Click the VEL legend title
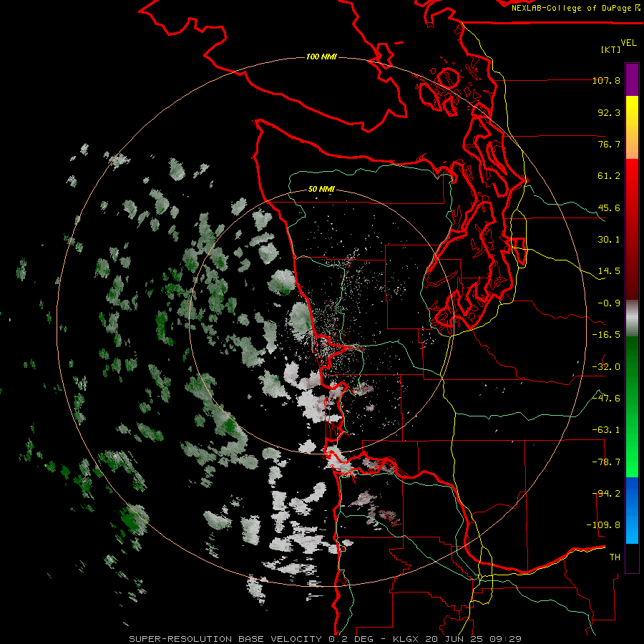 point(628,43)
